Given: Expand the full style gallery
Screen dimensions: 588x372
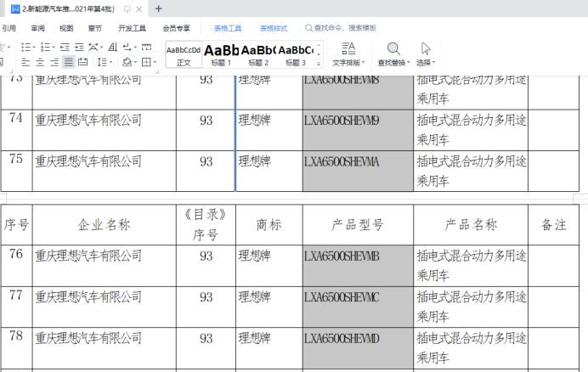Looking at the screenshot, I should (319, 64).
